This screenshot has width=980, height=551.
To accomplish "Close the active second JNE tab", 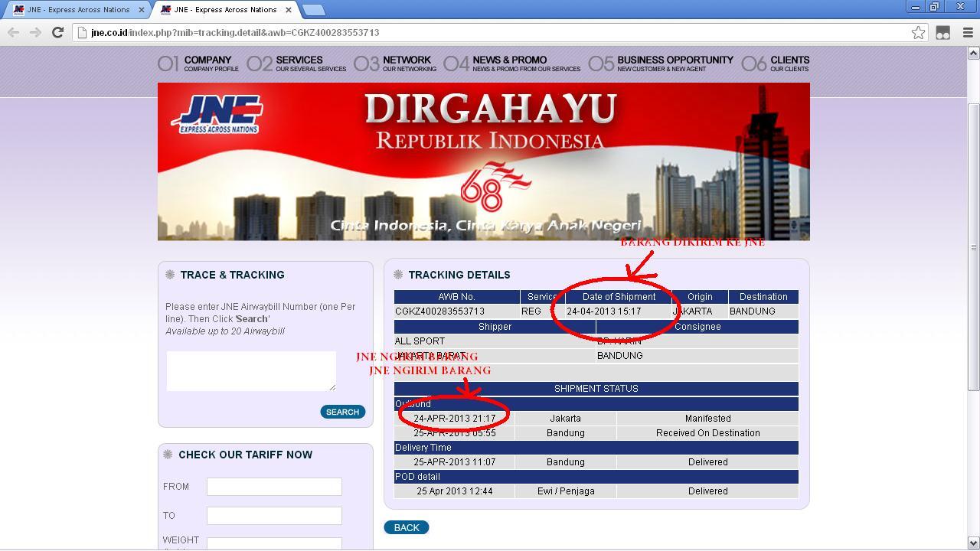I will pos(288,10).
